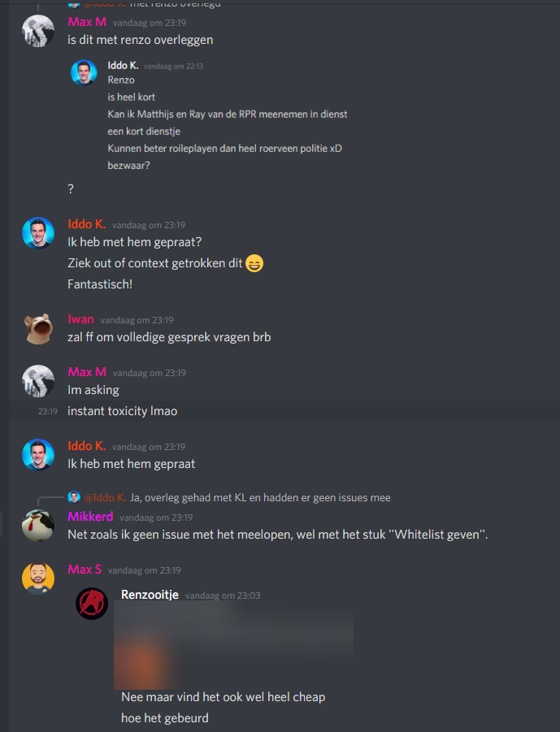Click the Mikkerd username
This screenshot has height=732, width=560.
pyautogui.click(x=90, y=517)
